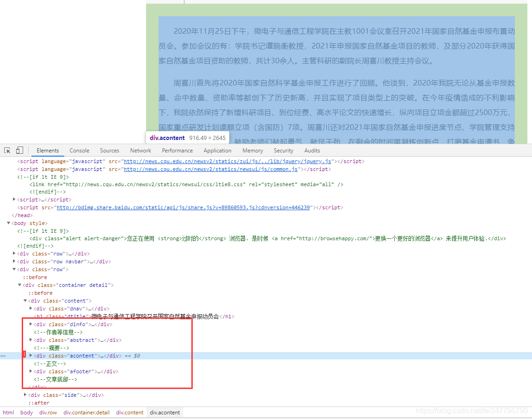Viewport: 532px width, 419px height.
Task: Select the ::before line under container detail
Action: tap(40, 293)
